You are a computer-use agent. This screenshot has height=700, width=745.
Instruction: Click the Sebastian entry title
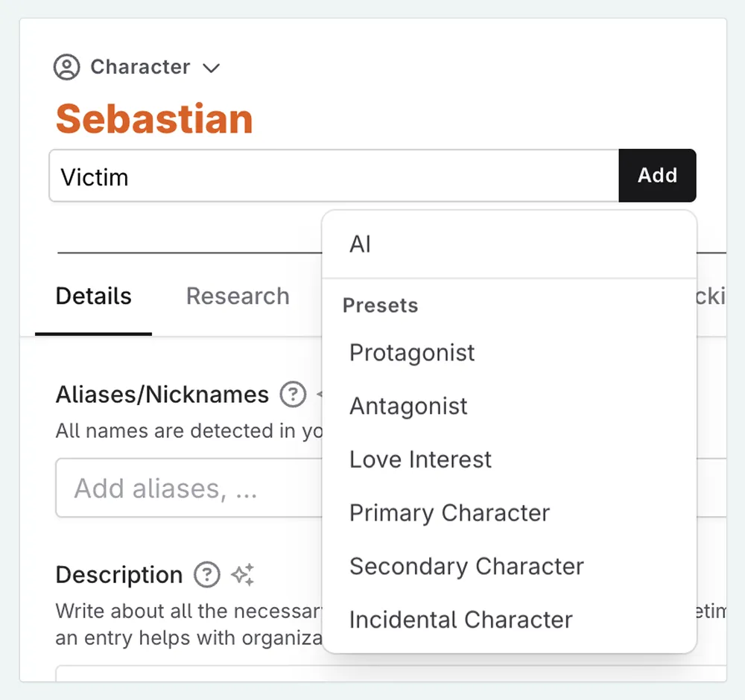154,119
